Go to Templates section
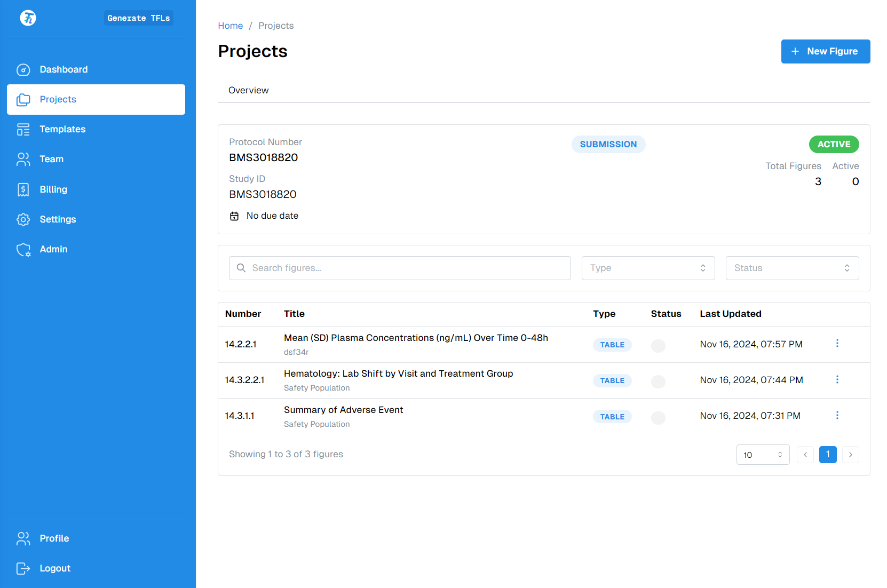 click(62, 129)
